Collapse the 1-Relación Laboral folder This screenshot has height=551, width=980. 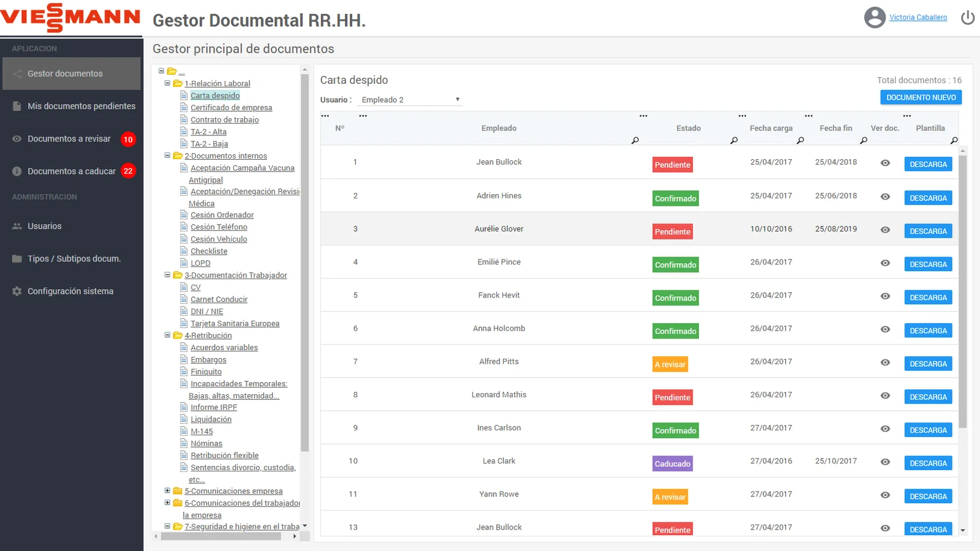point(167,83)
